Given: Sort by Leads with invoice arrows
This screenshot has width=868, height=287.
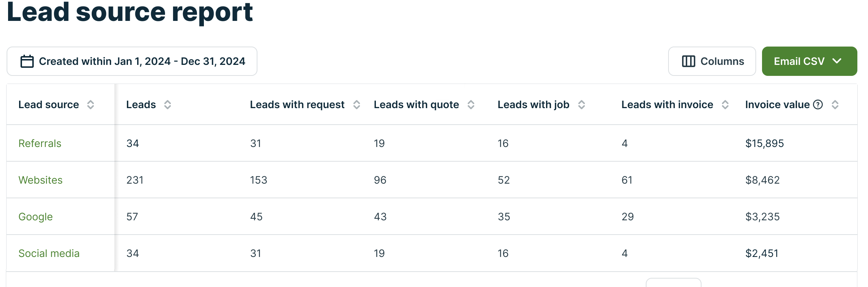Looking at the screenshot, I should pos(725,105).
